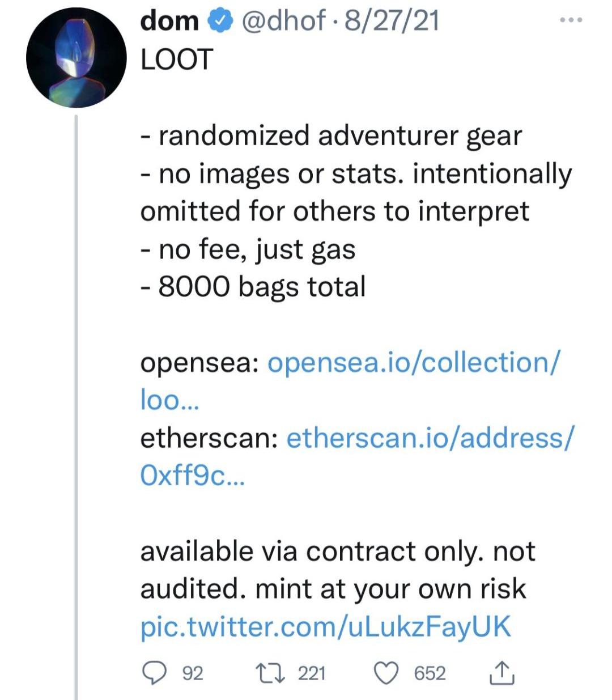This screenshot has height=700, width=612.
Task: Click the vertical thread line below avatar
Action: point(76,397)
